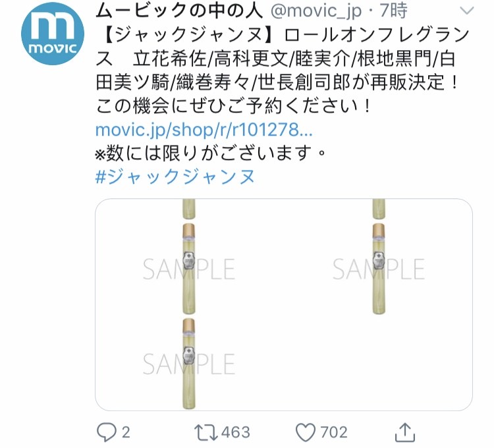Open the ムービックの中の人 display name
The width and height of the screenshot is (494, 448).
(x=179, y=11)
